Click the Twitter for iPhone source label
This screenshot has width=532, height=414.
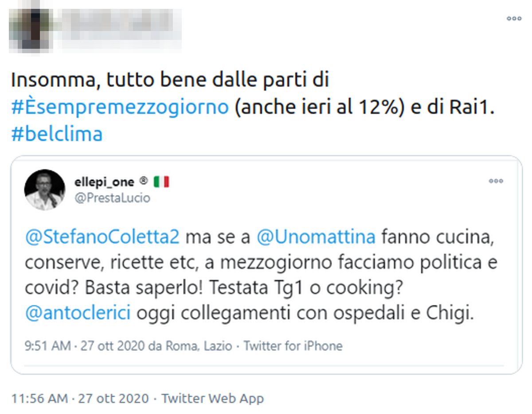293,346
